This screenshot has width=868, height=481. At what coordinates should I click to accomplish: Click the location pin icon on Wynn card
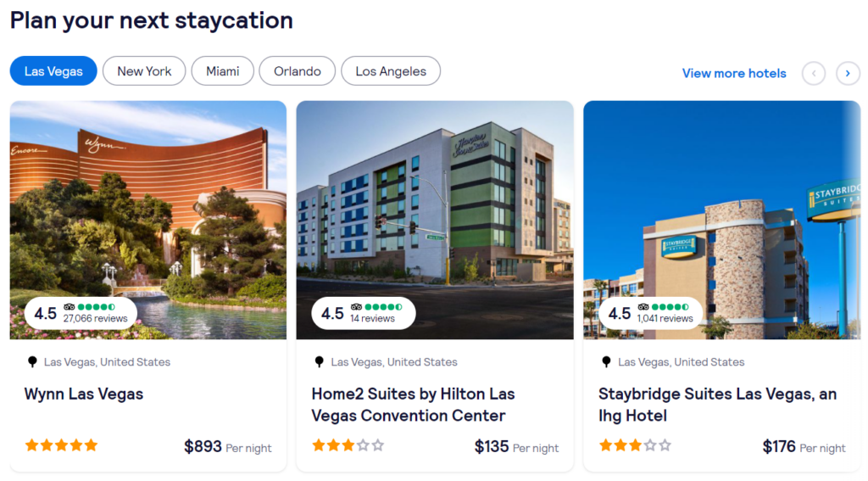(32, 362)
